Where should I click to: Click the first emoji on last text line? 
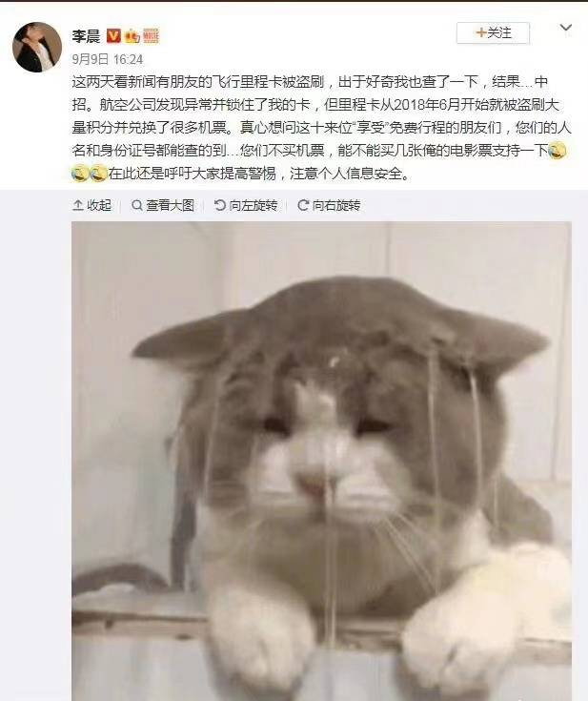point(80,173)
